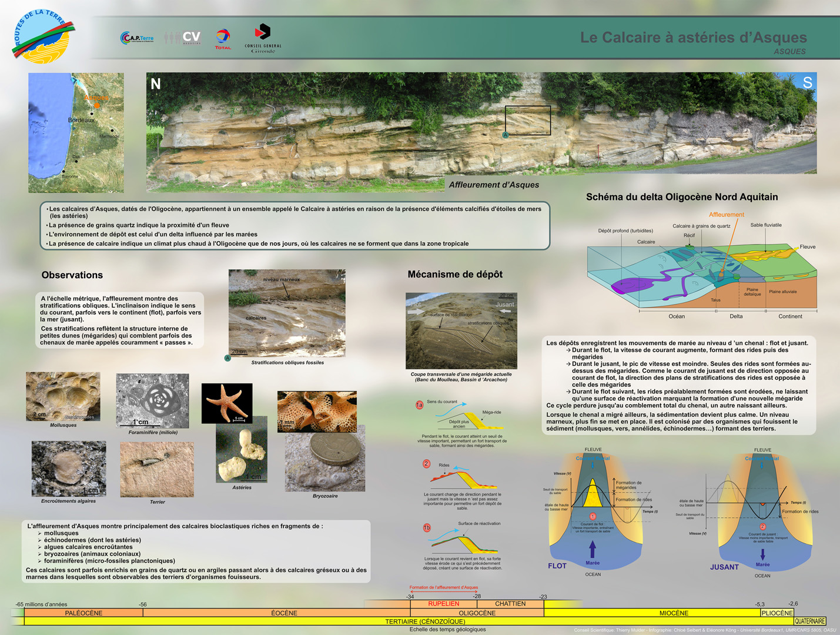Click the RUPELIEN stage on the timescale
Screen dimensions: 840x635
[444, 603]
